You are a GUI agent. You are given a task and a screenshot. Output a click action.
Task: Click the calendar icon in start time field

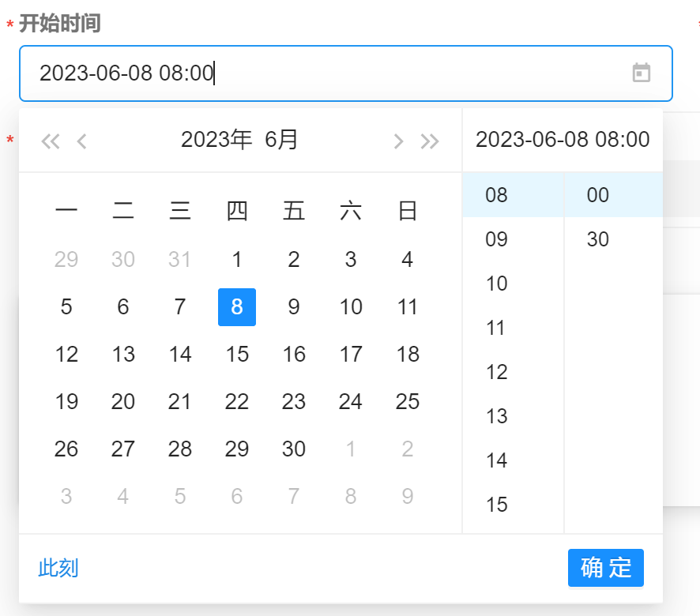(x=642, y=73)
